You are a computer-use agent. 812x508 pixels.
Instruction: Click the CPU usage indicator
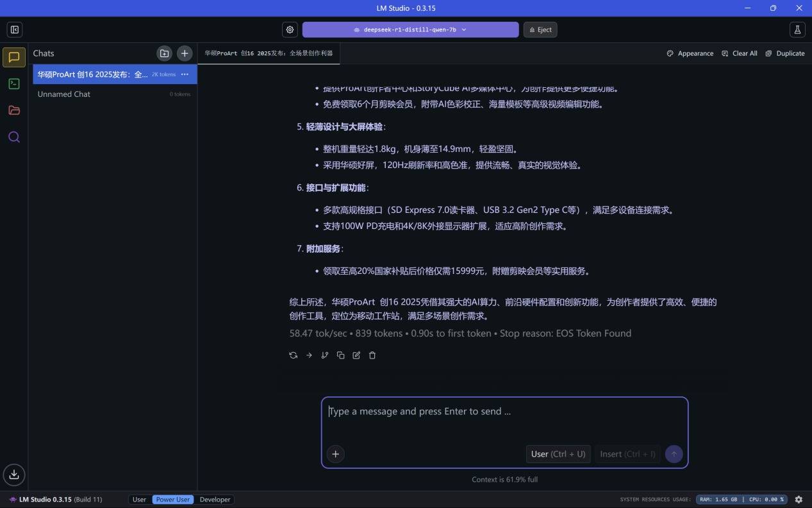(x=765, y=500)
